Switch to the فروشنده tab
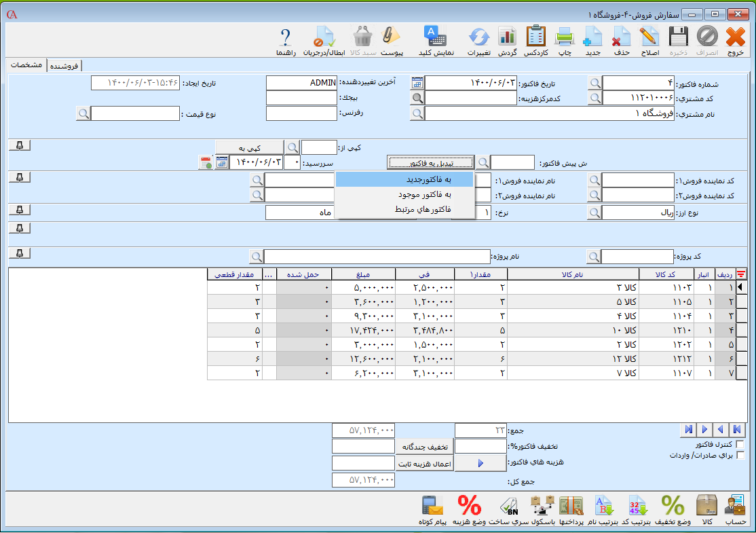 pyautogui.click(x=64, y=66)
